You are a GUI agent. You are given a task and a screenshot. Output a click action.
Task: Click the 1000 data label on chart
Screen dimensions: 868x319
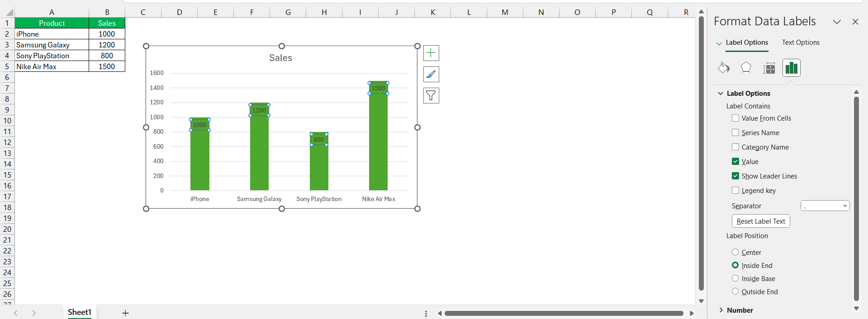pyautogui.click(x=199, y=125)
